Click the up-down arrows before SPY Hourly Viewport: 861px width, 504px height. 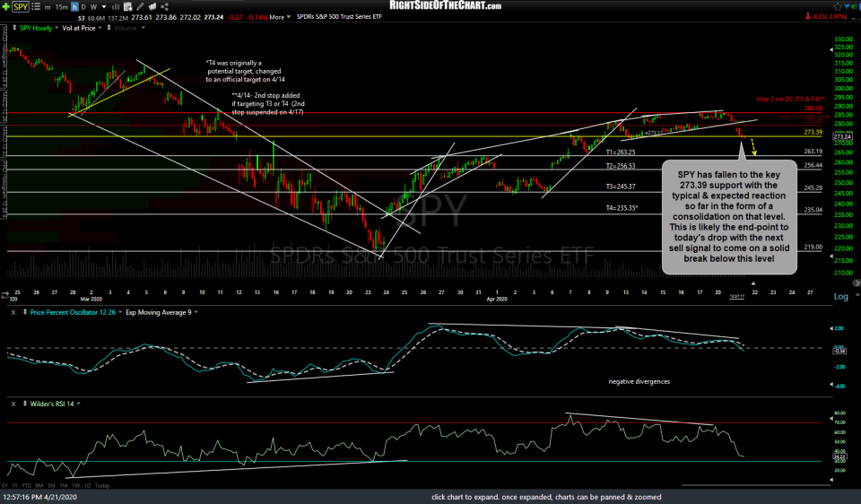[x=14, y=28]
